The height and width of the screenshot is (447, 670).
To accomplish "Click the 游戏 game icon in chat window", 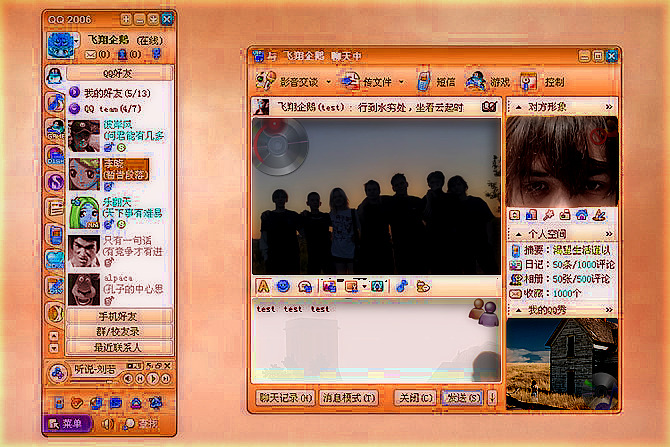I will [x=476, y=81].
